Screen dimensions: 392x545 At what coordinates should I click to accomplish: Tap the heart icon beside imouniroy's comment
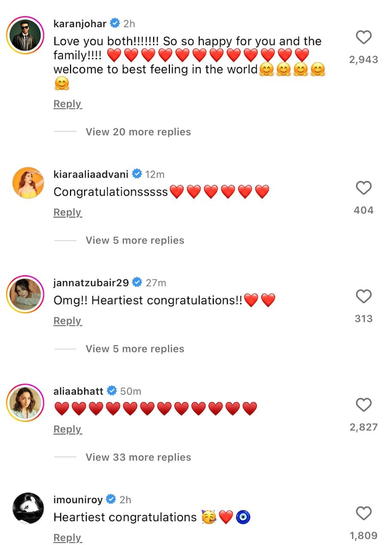(x=364, y=514)
